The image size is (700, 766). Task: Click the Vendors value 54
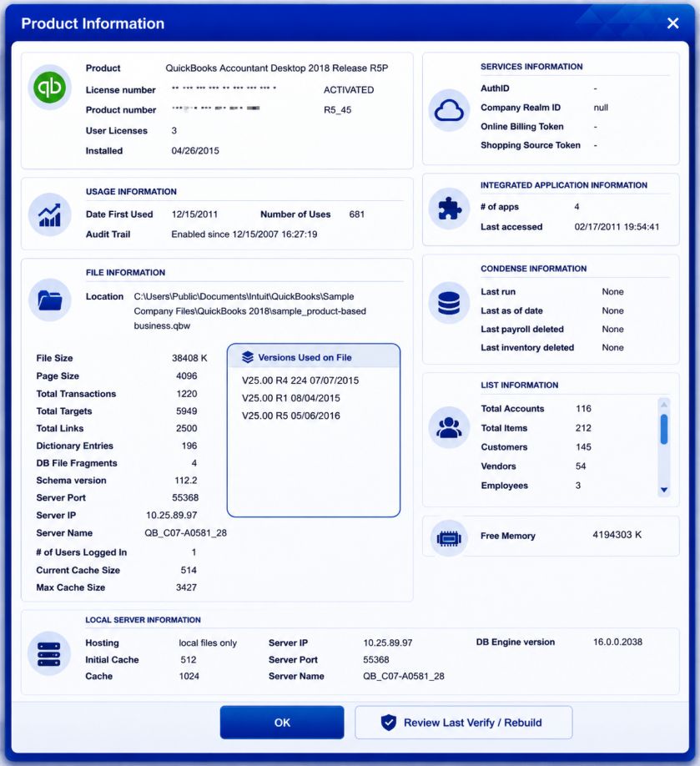581,466
